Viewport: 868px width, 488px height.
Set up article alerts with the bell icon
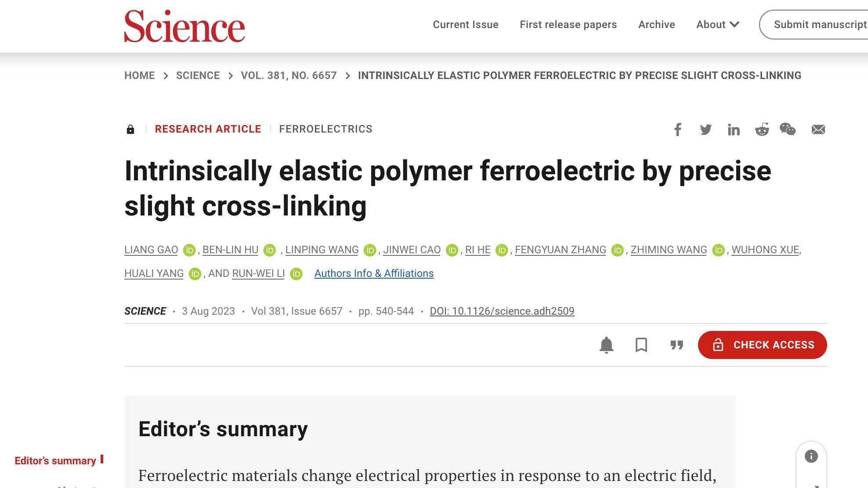(607, 345)
